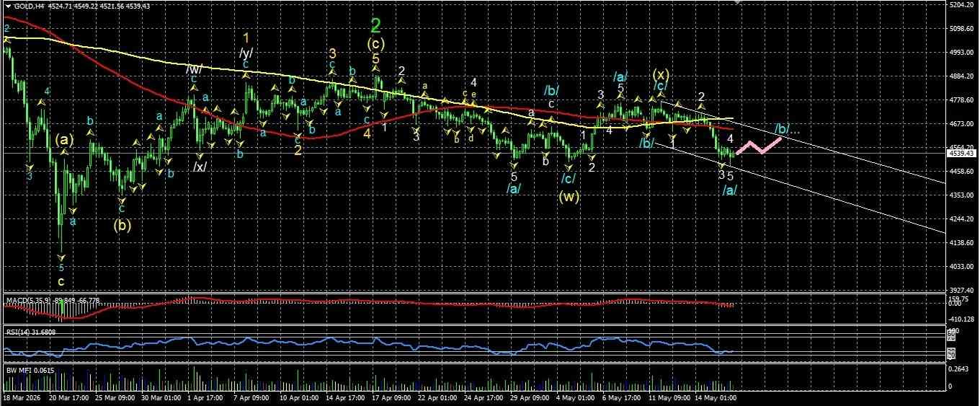Click the current price tag 4539.43

(x=963, y=153)
